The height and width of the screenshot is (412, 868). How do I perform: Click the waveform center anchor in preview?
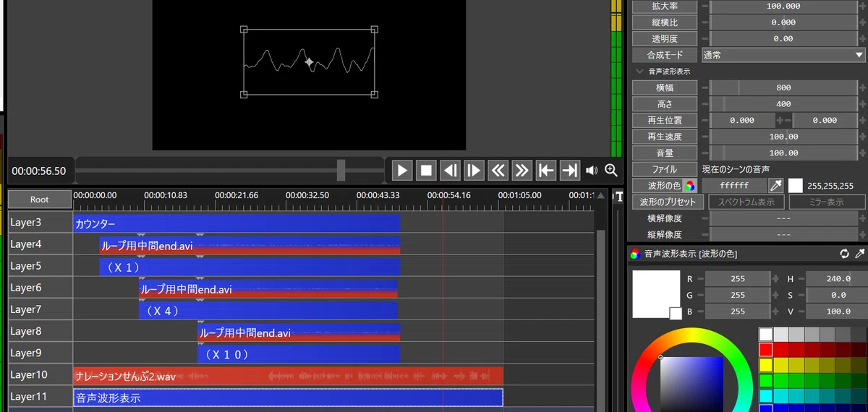(309, 62)
